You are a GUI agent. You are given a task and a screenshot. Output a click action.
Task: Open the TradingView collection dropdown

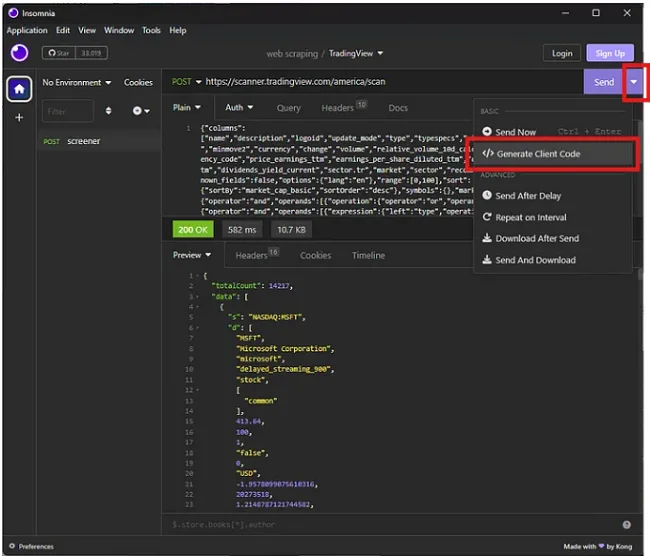[x=356, y=53]
